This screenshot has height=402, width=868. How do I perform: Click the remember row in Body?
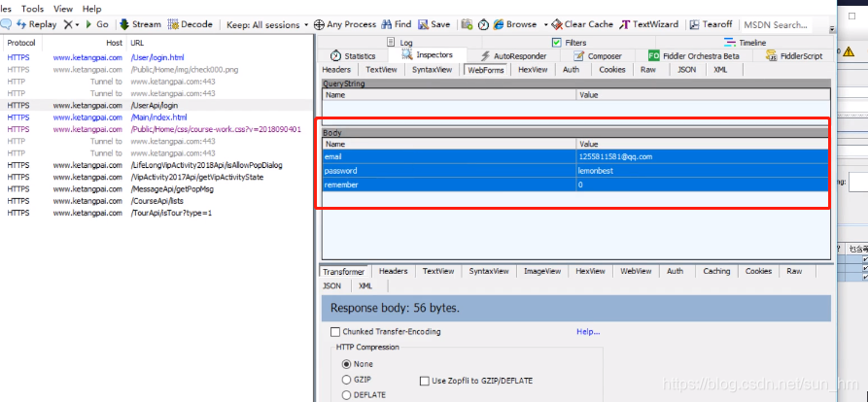pos(575,185)
